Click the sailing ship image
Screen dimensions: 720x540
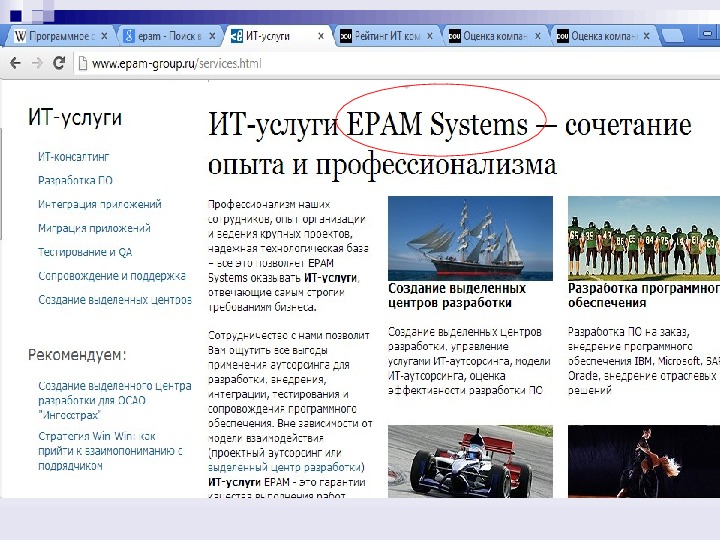(470, 238)
